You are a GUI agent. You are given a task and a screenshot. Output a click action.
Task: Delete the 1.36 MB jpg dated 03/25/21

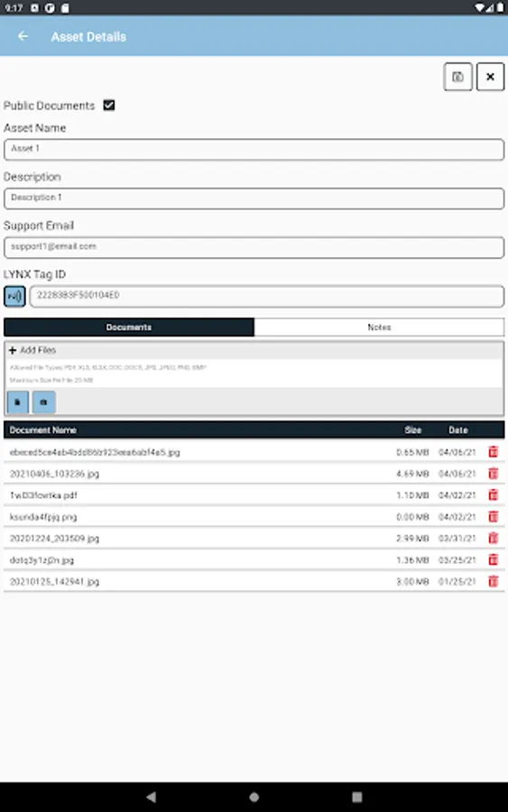tap(493, 559)
